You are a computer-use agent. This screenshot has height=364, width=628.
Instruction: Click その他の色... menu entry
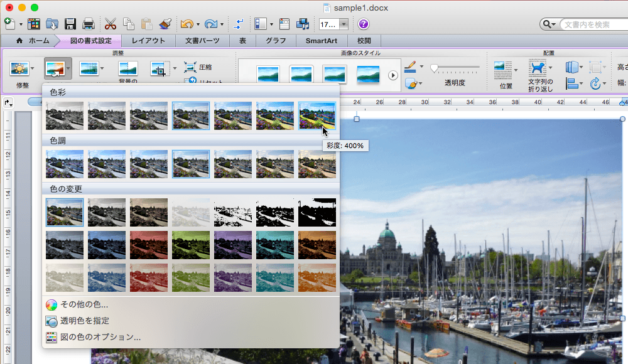(x=84, y=304)
